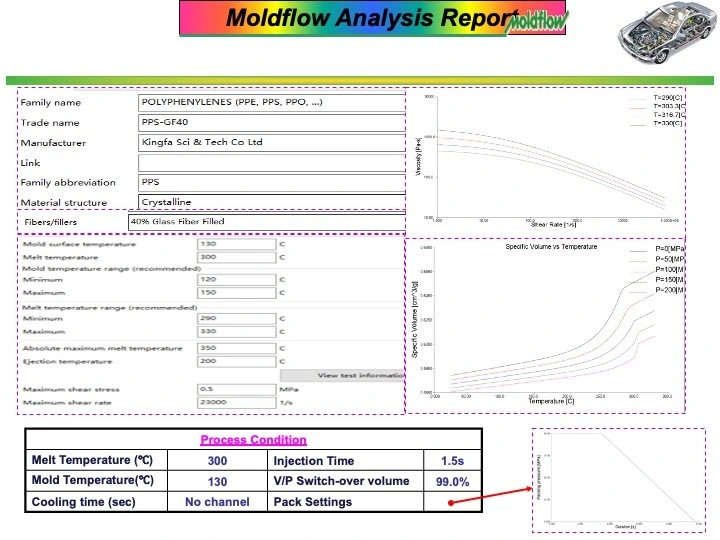Viewport: 720px width, 540px height.
Task: Click the Fibers/fillers field
Action: click(266, 221)
